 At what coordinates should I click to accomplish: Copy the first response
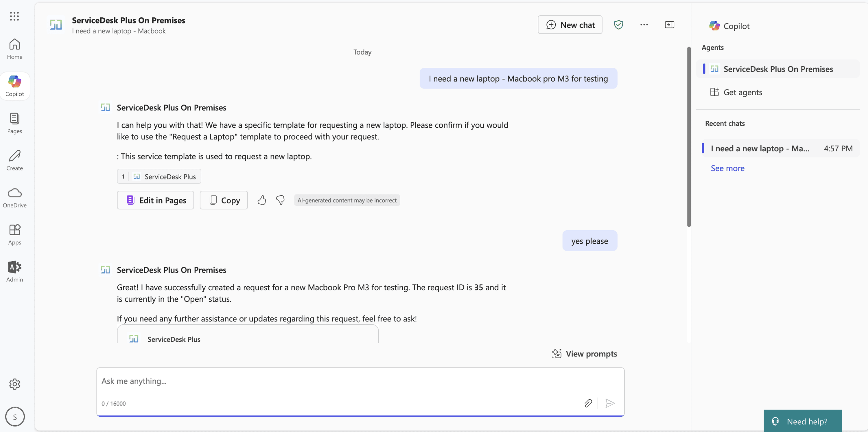point(224,200)
